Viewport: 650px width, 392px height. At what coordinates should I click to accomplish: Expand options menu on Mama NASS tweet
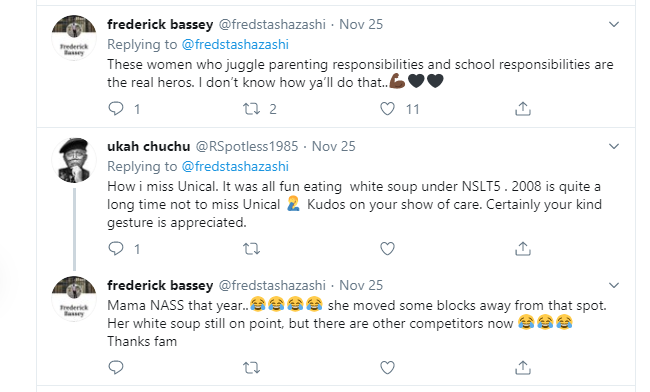pos(614,285)
